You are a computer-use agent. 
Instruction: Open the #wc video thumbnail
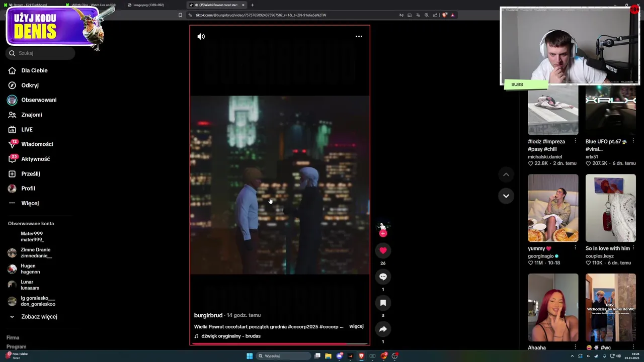point(611,307)
